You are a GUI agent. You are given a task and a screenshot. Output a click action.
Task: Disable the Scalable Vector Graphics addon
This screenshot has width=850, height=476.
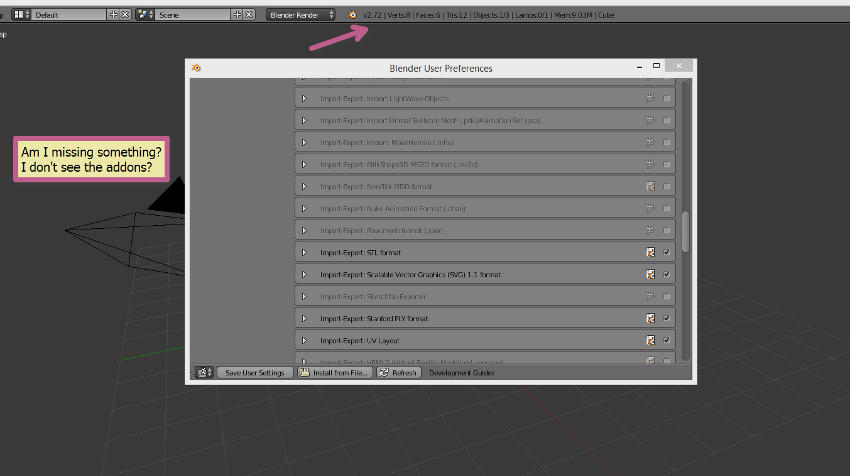pyautogui.click(x=667, y=274)
